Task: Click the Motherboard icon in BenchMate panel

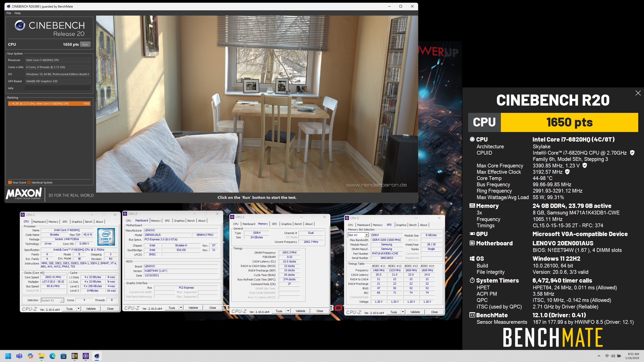Action: point(472,243)
